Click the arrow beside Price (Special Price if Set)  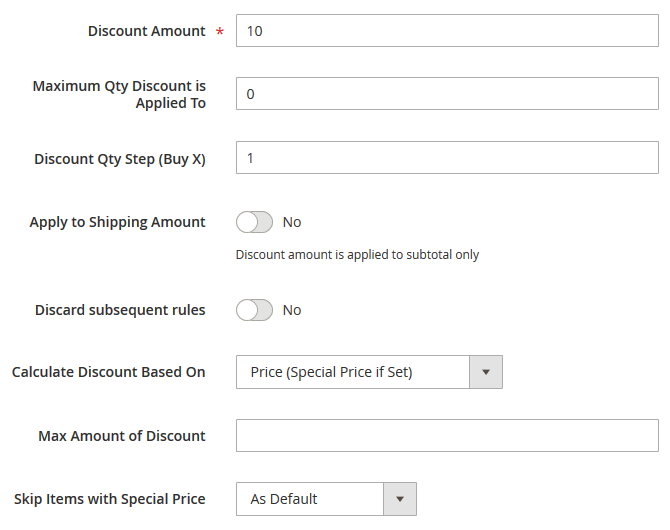(x=486, y=372)
